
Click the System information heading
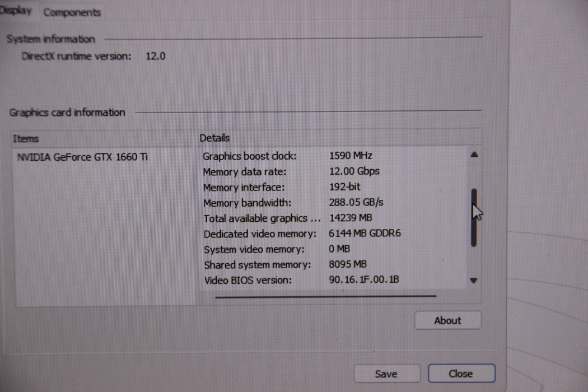point(50,39)
